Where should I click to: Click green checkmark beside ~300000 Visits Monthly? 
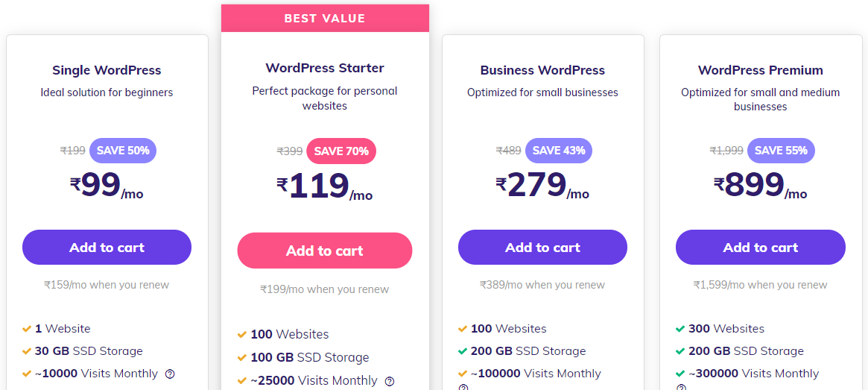tap(680, 374)
